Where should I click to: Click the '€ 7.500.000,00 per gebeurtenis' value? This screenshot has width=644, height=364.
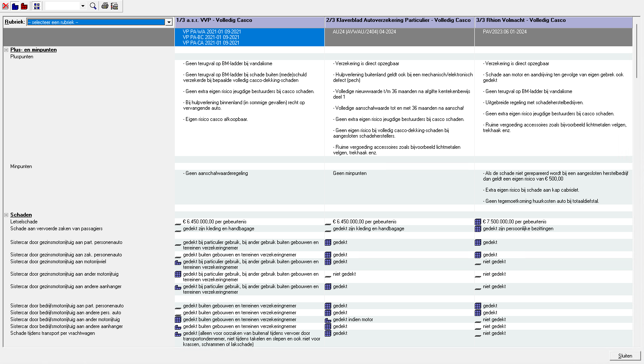click(x=515, y=222)
